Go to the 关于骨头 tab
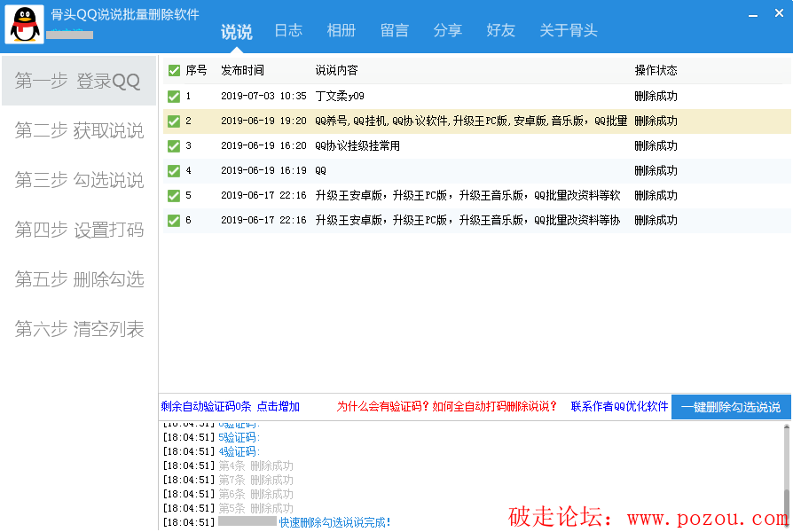This screenshot has height=532, width=793. (x=569, y=31)
